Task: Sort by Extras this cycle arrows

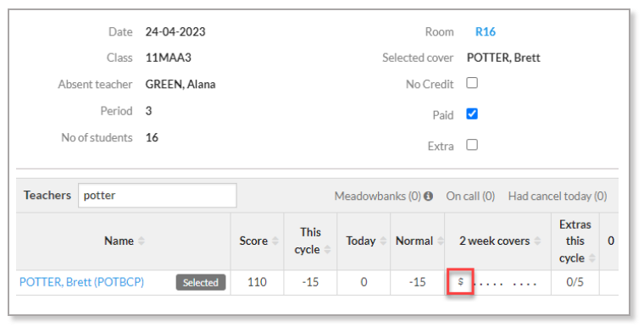Action: pos(591,258)
